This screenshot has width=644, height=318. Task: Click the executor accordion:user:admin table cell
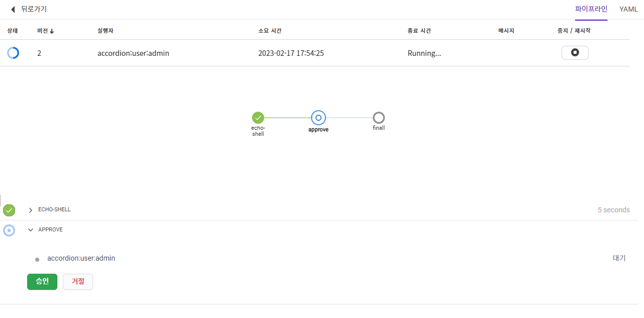133,53
